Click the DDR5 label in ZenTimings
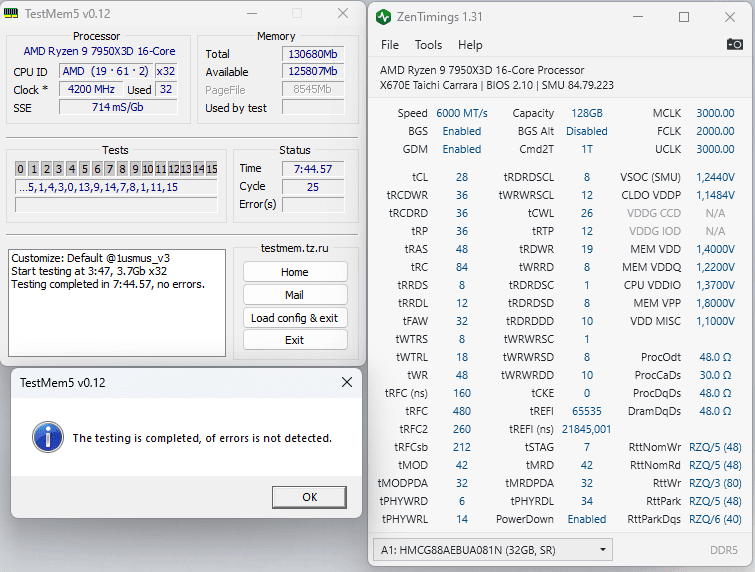 tap(724, 550)
